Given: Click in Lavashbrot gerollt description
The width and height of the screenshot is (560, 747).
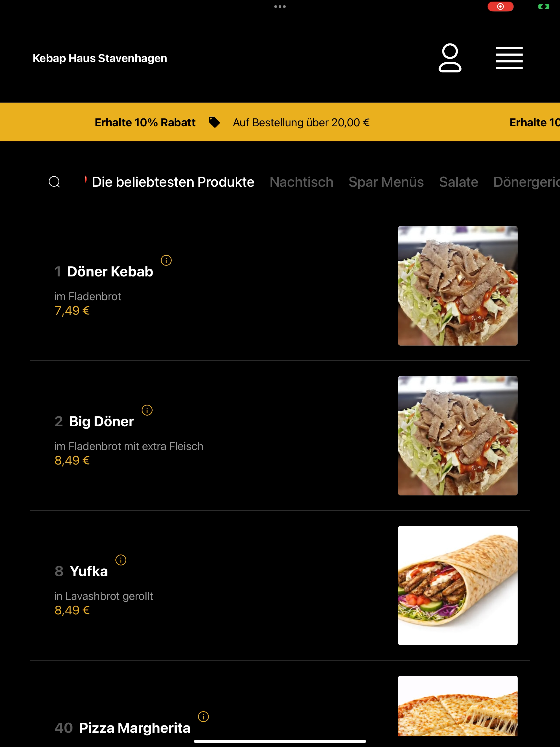Looking at the screenshot, I should click(x=104, y=596).
